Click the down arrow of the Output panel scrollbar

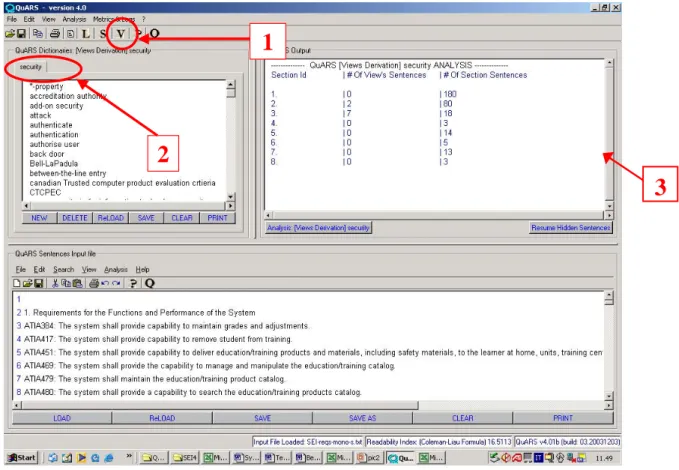(x=609, y=206)
